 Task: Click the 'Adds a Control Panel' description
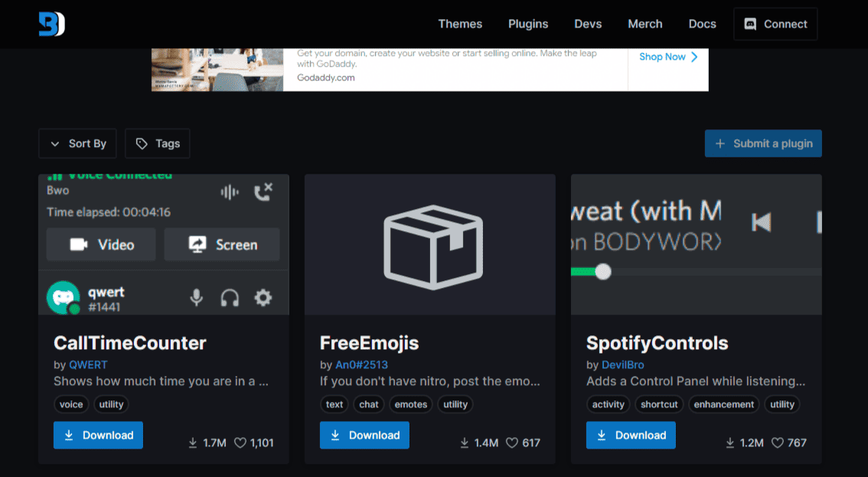[x=696, y=381]
